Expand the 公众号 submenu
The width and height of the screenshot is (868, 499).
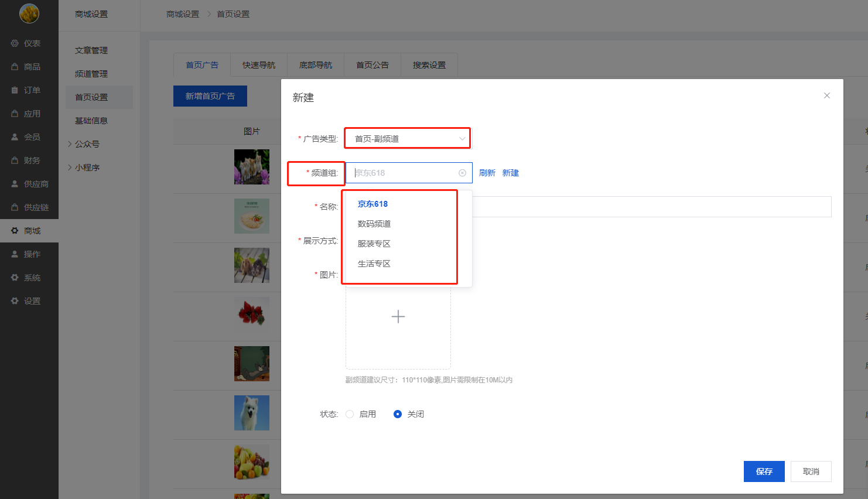87,144
